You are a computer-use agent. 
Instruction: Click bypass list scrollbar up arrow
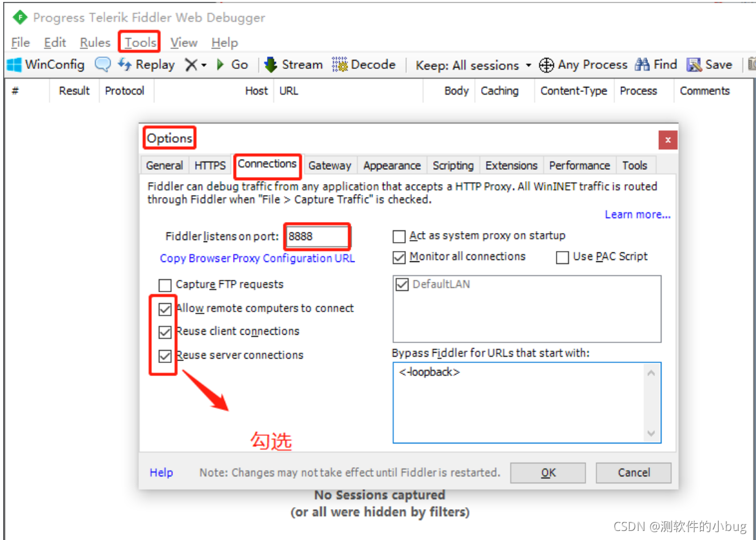point(651,373)
